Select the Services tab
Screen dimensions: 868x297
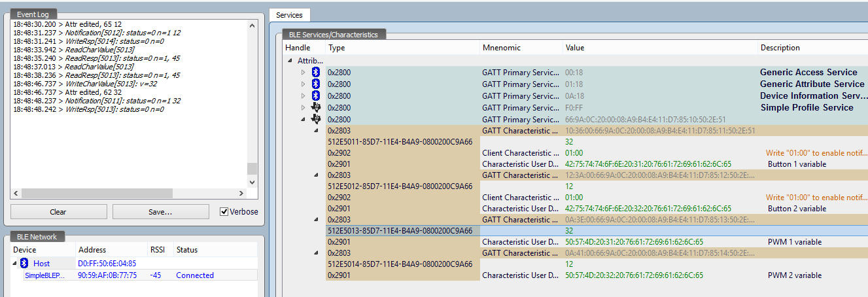click(289, 14)
